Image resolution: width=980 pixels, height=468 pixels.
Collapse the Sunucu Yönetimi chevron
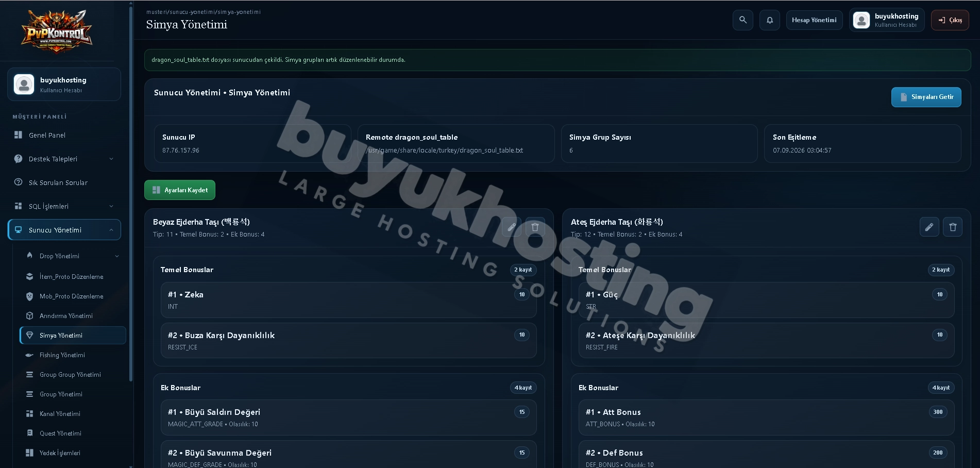[111, 230]
